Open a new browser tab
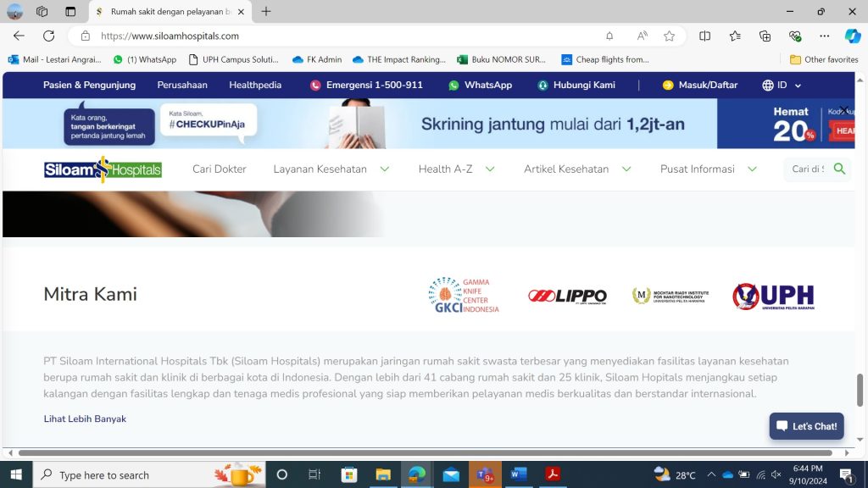Screen dimensions: 868x488 [266, 11]
